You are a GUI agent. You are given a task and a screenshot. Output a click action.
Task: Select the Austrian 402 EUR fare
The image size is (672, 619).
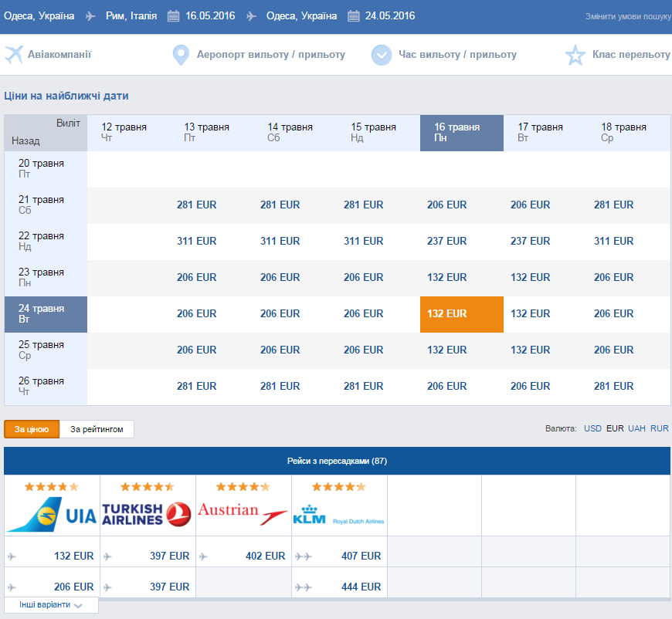pos(265,556)
